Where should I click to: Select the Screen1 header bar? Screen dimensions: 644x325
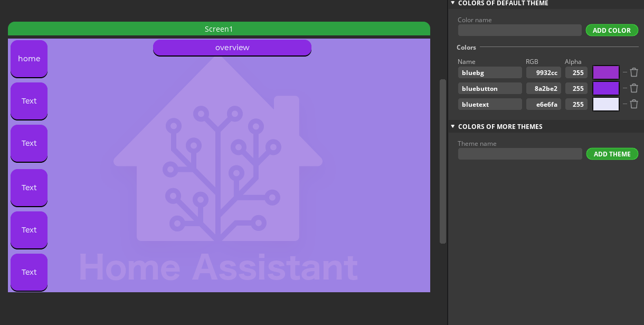coord(219,29)
